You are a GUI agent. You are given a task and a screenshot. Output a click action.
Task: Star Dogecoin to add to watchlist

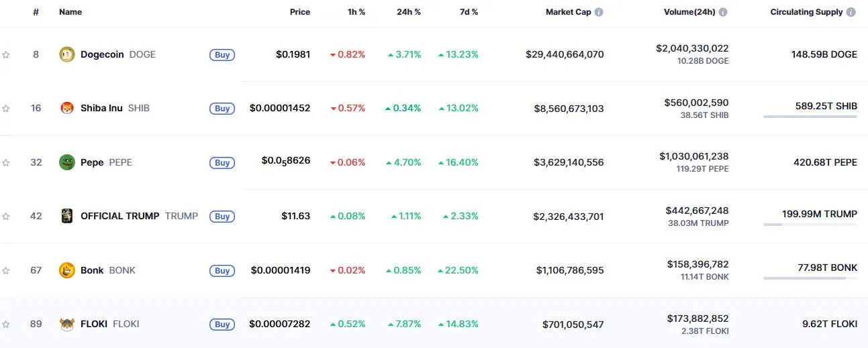tap(6, 55)
